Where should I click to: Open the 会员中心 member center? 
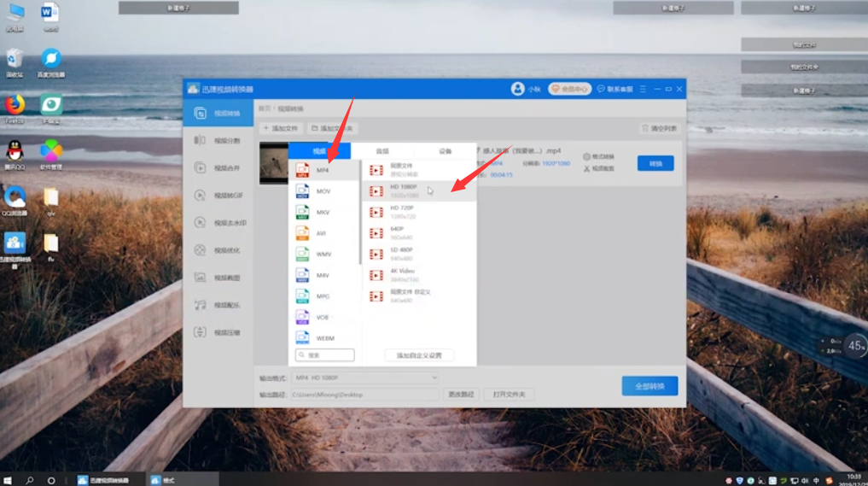pos(569,89)
